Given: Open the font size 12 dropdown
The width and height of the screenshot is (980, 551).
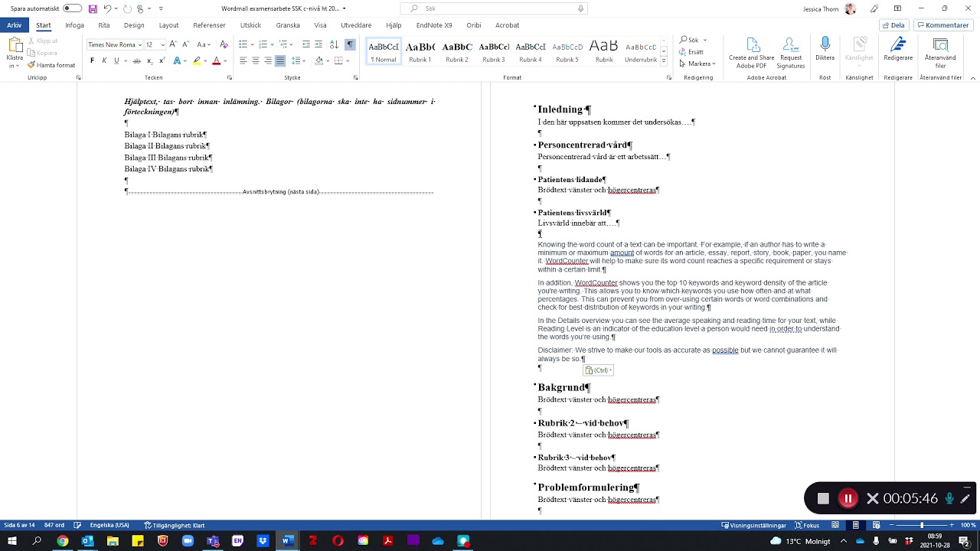Looking at the screenshot, I should [162, 44].
